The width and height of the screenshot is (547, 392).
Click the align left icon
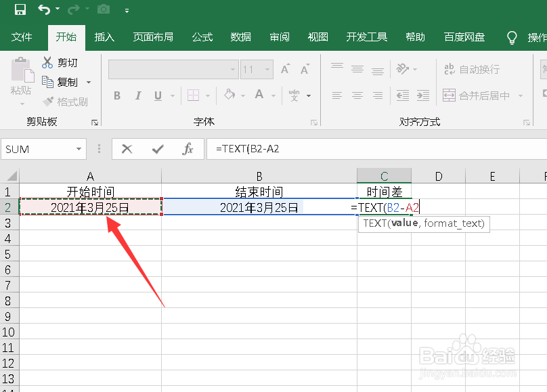point(337,95)
